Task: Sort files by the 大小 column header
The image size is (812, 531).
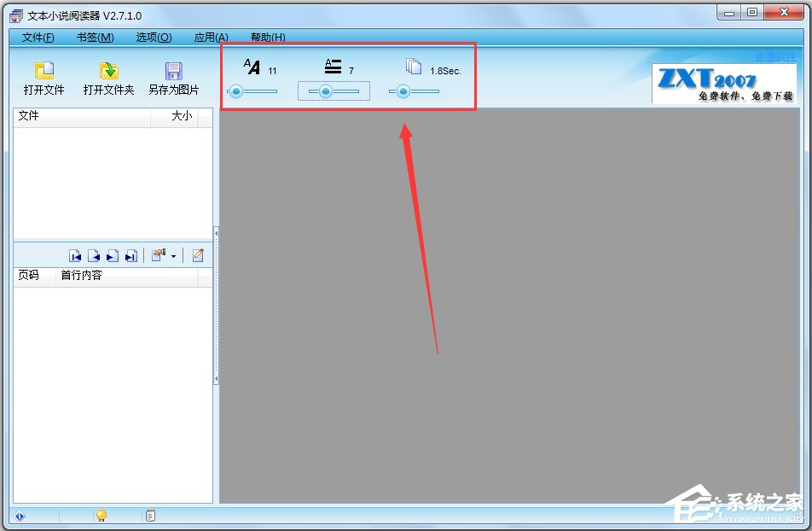Action: coord(181,117)
